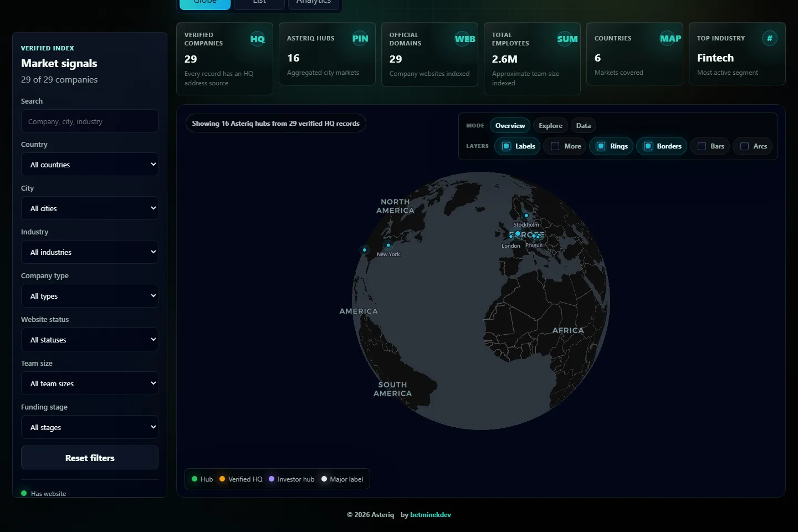798x532 pixels.
Task: Click the orange Verified HQ legend dot
Action: coord(222,479)
